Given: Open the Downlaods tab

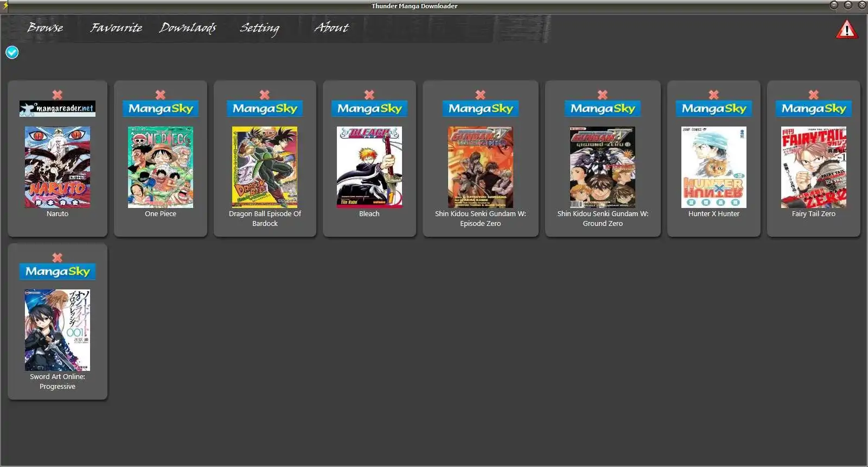Looking at the screenshot, I should tap(188, 27).
